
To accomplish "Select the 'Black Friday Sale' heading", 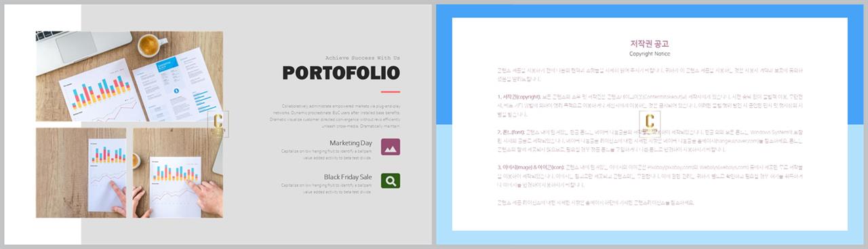I will [347, 177].
